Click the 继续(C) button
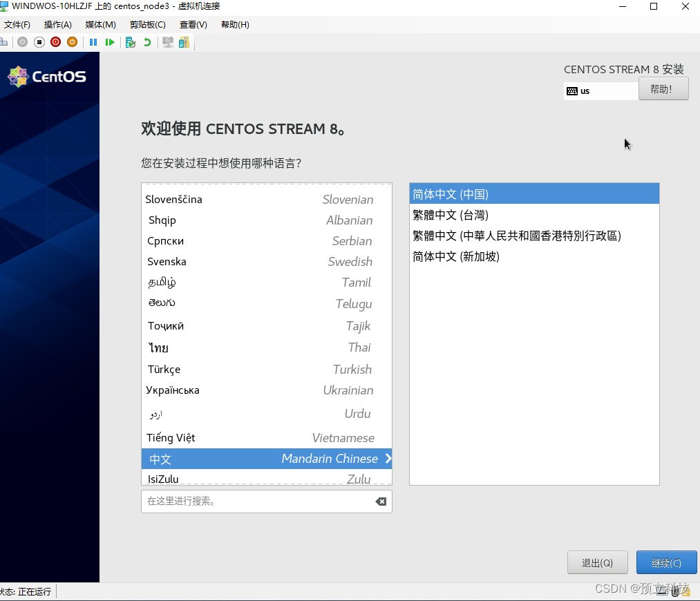This screenshot has width=700, height=601. click(x=665, y=562)
